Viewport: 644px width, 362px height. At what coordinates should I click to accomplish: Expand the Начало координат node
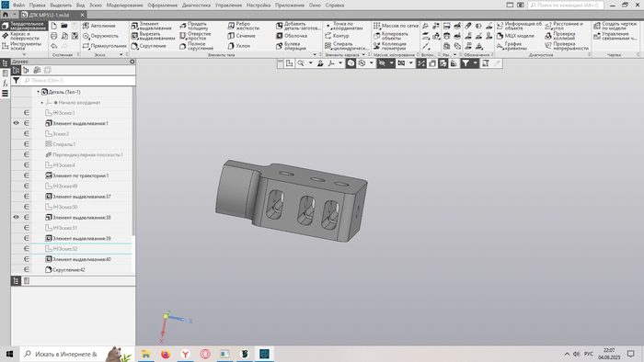pyautogui.click(x=42, y=103)
